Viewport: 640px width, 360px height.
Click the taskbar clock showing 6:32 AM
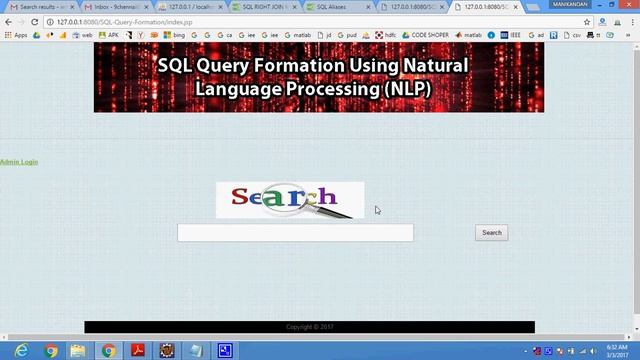[x=617, y=351]
